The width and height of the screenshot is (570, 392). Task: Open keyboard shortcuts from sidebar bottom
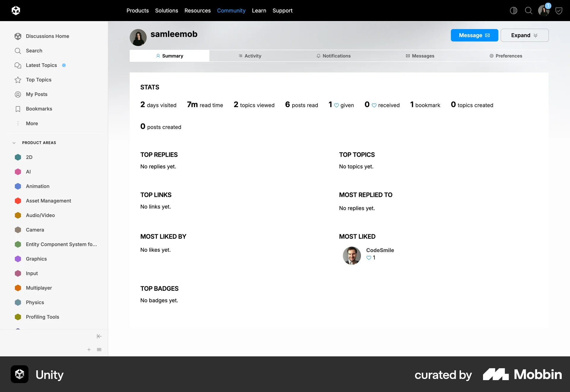[99, 350]
